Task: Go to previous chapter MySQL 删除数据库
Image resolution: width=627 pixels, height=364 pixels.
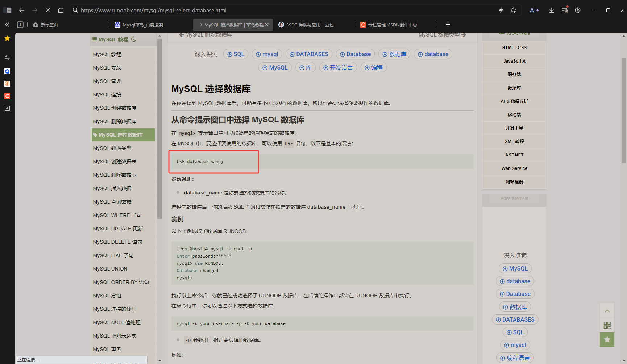Action: pos(205,35)
